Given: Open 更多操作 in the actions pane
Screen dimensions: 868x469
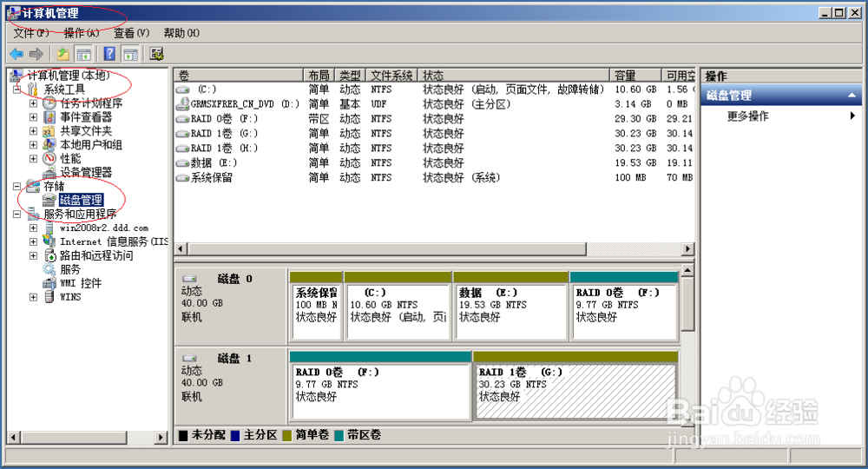Looking at the screenshot, I should [x=747, y=116].
